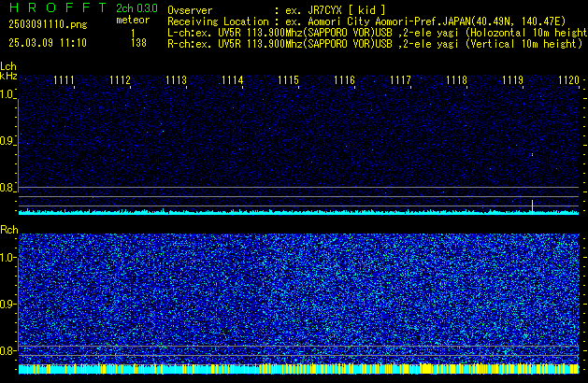Image resolution: width=588 pixels, height=383 pixels.
Task: Click the 1116 time marker
Action: pos(344,80)
